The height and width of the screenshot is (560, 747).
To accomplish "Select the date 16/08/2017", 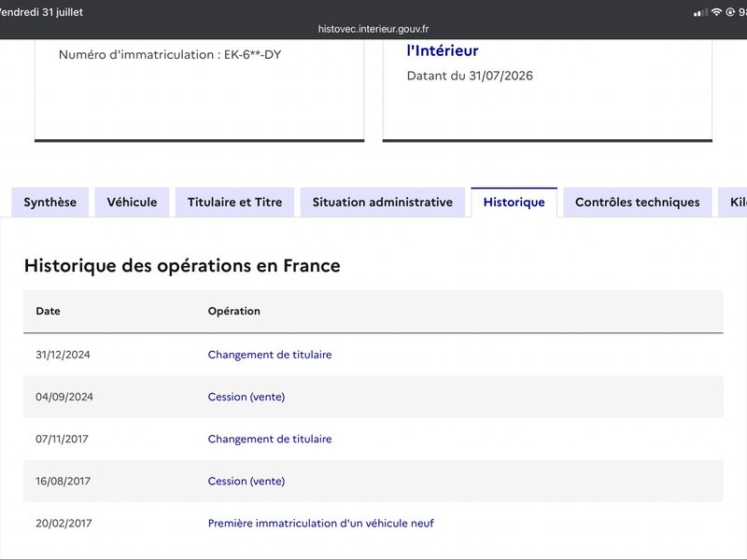I will click(63, 482).
